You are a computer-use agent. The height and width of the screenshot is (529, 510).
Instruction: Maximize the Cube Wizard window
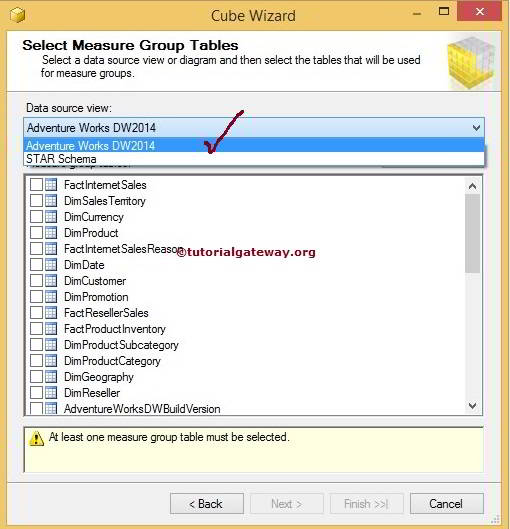coord(444,11)
